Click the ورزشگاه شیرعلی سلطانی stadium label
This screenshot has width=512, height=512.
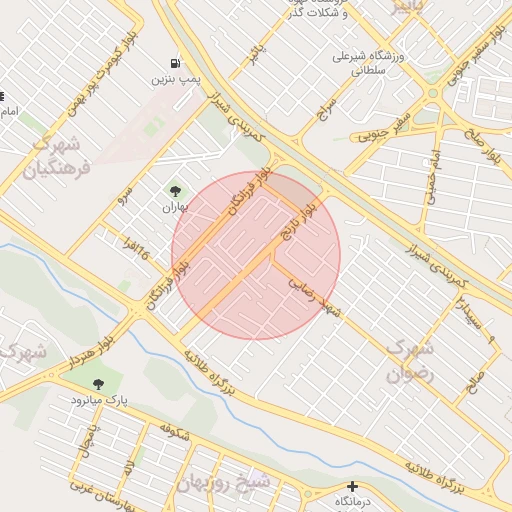coord(368,63)
